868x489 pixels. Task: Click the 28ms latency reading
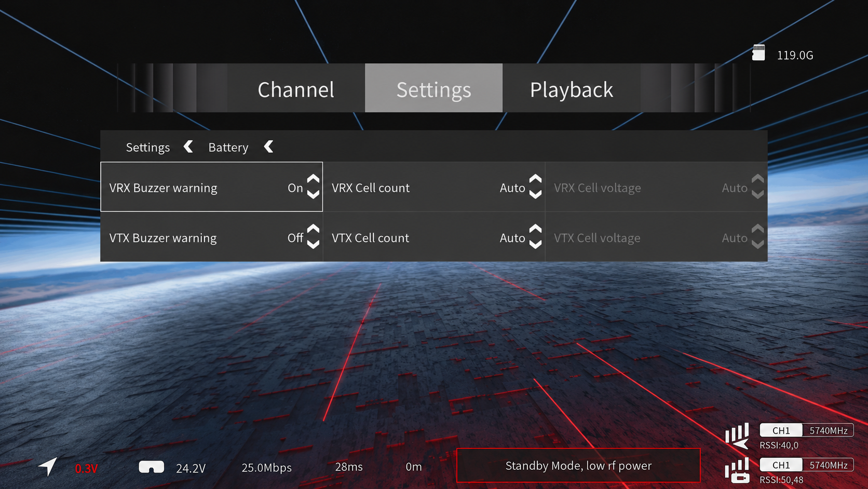[x=349, y=467]
